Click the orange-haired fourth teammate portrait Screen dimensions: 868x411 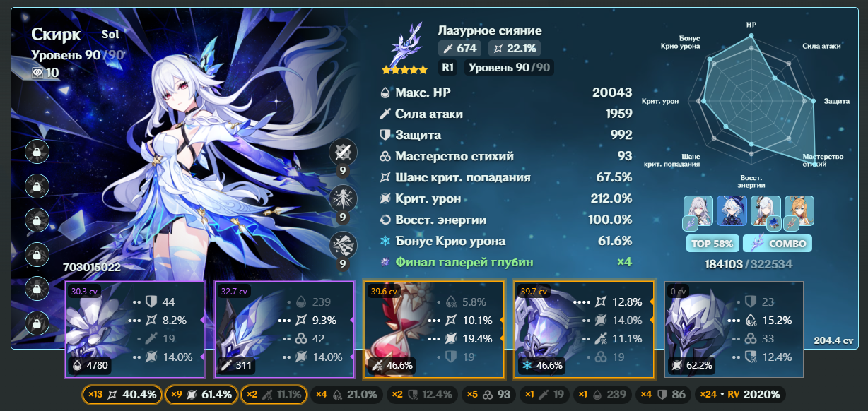[799, 212]
